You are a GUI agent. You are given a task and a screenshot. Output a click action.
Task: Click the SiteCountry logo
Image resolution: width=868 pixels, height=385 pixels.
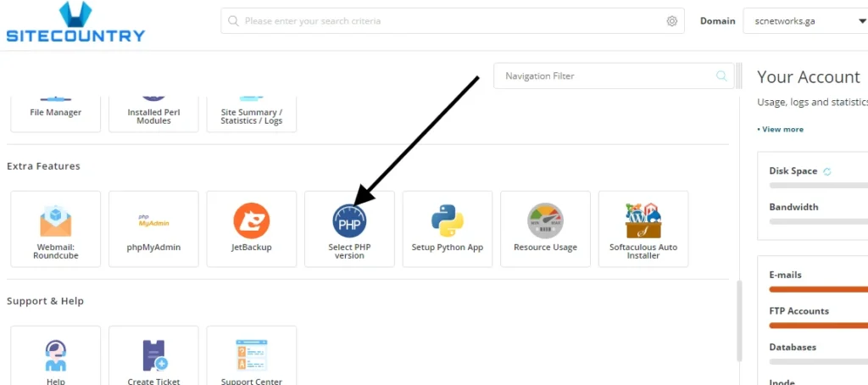75,22
